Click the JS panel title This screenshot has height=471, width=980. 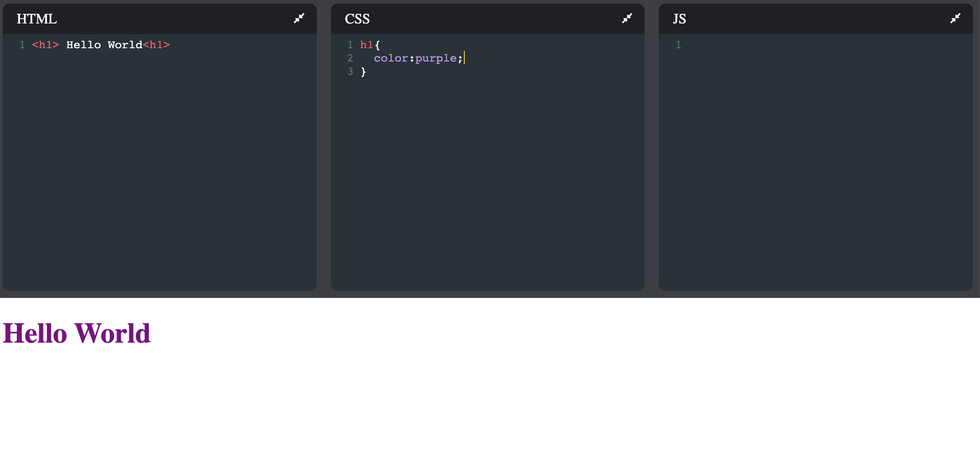click(x=679, y=19)
